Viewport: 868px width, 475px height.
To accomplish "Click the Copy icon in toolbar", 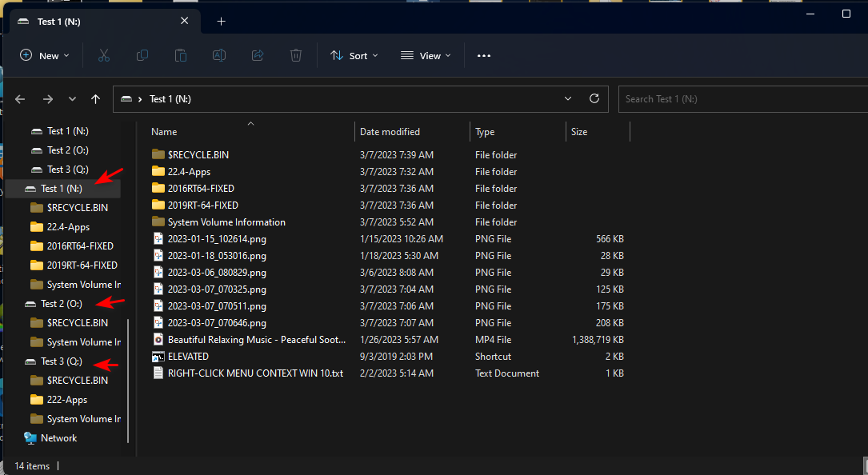I will tap(142, 55).
